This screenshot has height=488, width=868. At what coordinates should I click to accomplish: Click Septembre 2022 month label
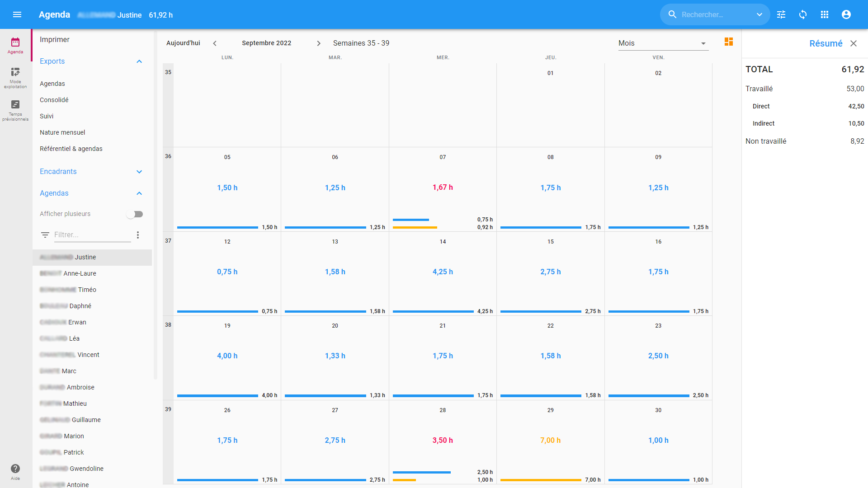[267, 43]
